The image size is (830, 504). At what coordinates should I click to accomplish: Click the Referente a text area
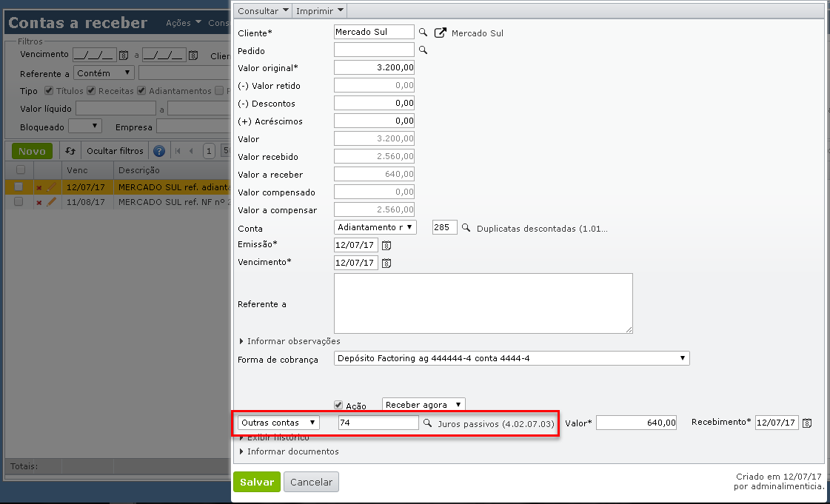coord(483,303)
